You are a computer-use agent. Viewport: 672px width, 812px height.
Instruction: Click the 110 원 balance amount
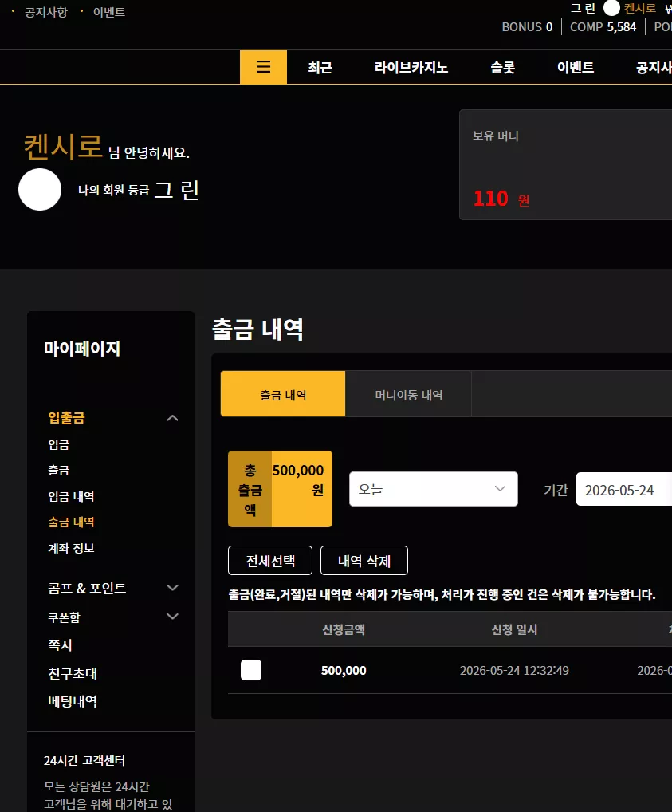(x=501, y=199)
